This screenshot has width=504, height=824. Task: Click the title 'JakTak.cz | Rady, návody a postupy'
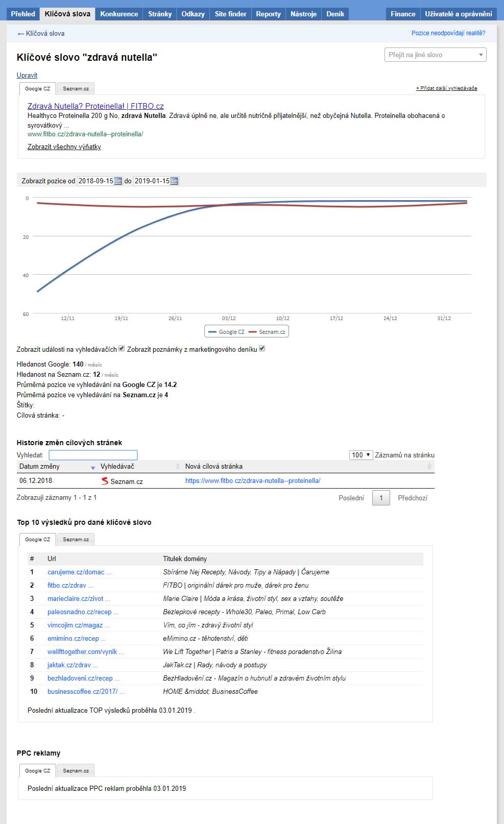coord(215,665)
